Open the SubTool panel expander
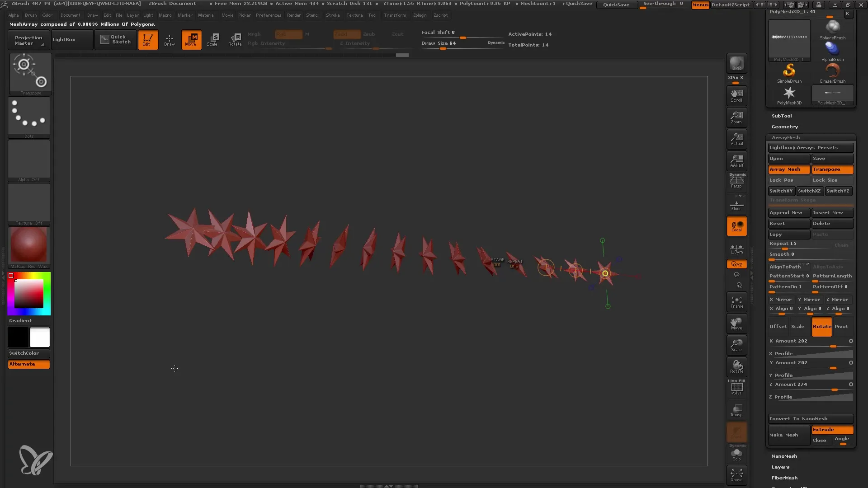Screen dimensions: 868x488 pos(782,116)
